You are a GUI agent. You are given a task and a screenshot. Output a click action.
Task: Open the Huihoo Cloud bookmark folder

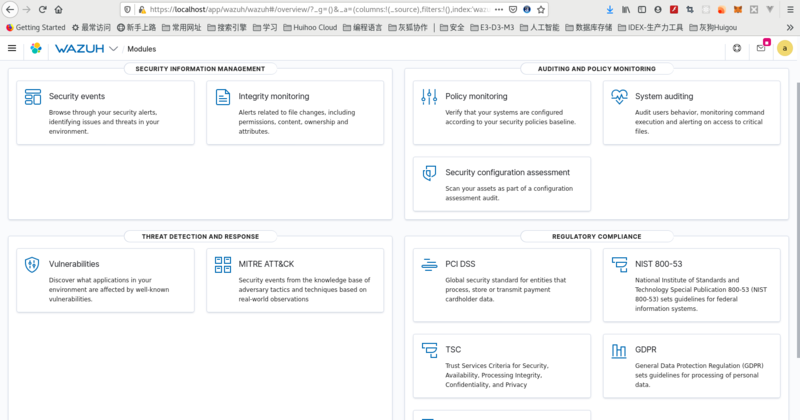[x=310, y=28]
